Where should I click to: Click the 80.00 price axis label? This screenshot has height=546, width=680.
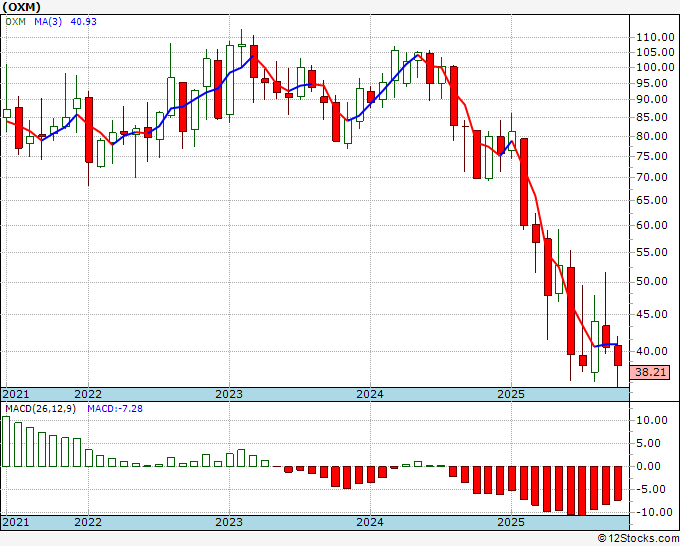tap(651, 136)
